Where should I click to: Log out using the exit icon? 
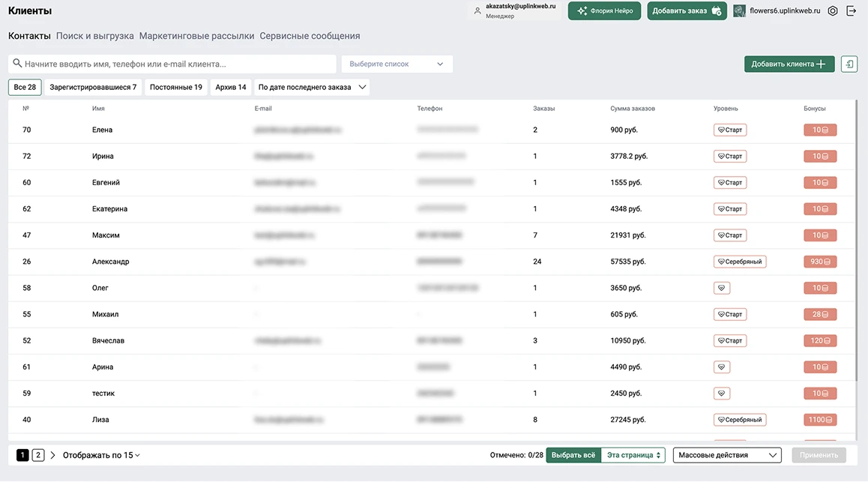[852, 11]
